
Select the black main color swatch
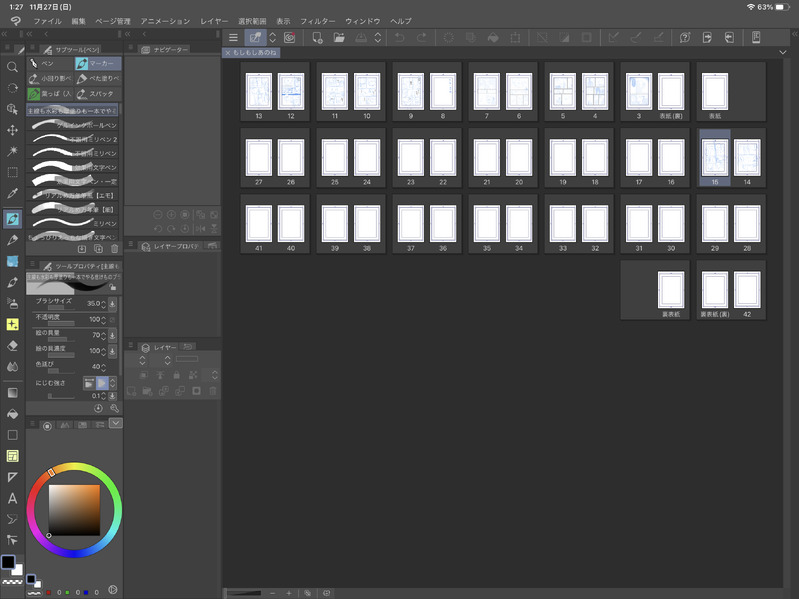point(8,562)
